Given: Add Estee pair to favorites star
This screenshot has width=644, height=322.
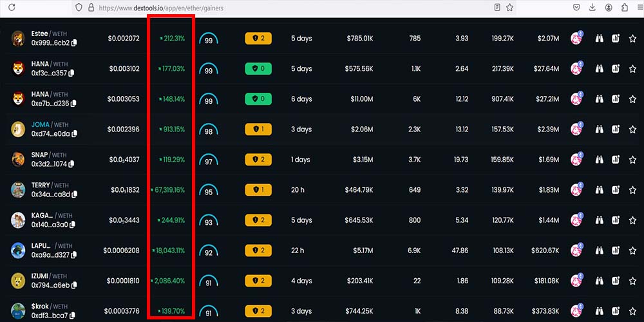Looking at the screenshot, I should click(632, 39).
